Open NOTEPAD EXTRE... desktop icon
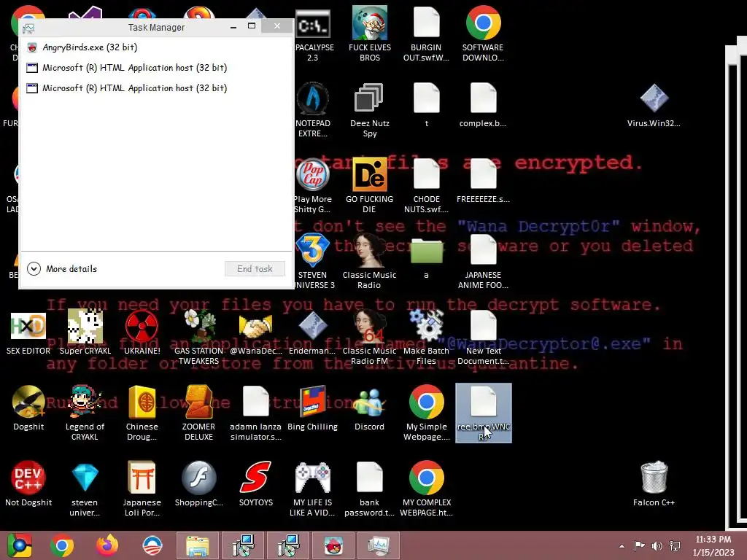The image size is (747, 560). coord(312,111)
